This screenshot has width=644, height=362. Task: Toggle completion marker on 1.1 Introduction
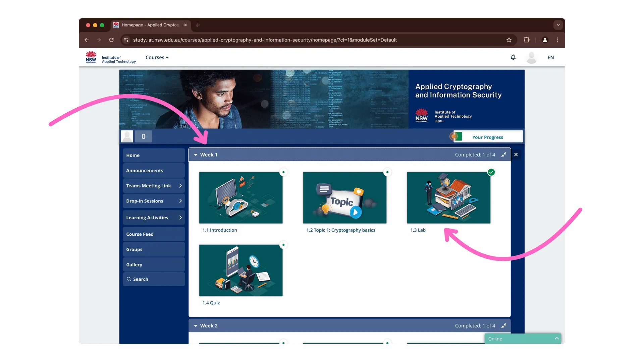[283, 172]
